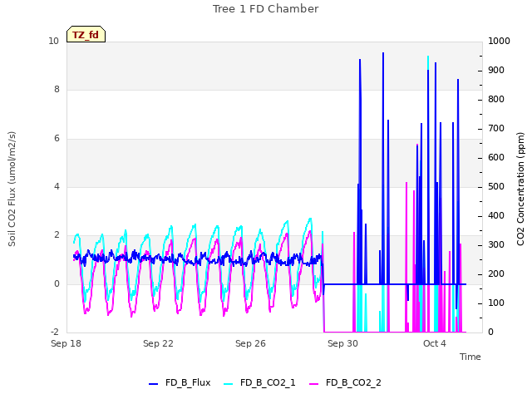Toggle the FD_B_CO2_1 legend entry
Viewport: 532px width, 399px height.
(259, 382)
